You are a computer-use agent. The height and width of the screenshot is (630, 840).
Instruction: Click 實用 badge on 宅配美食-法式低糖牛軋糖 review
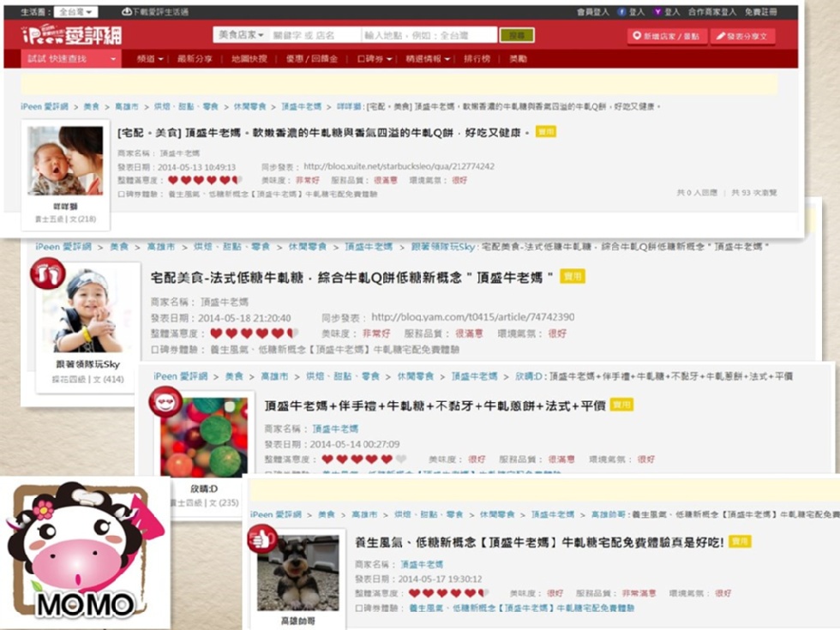[573, 276]
